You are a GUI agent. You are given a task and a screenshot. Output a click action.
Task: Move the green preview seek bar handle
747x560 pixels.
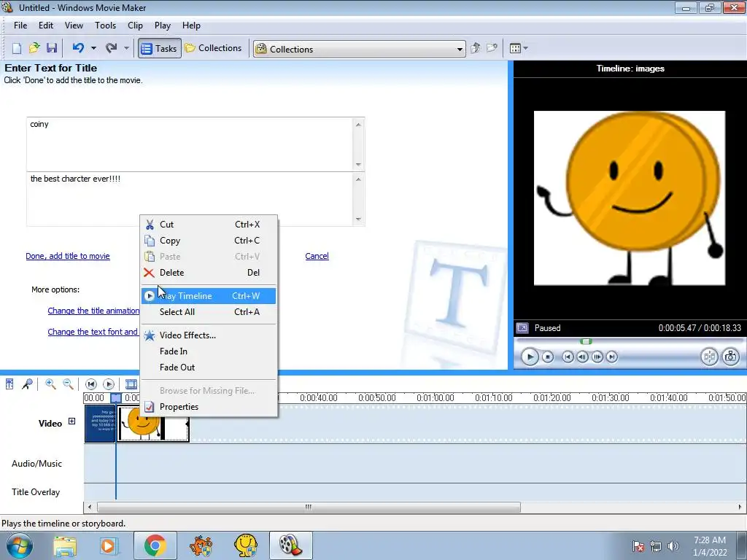click(586, 341)
